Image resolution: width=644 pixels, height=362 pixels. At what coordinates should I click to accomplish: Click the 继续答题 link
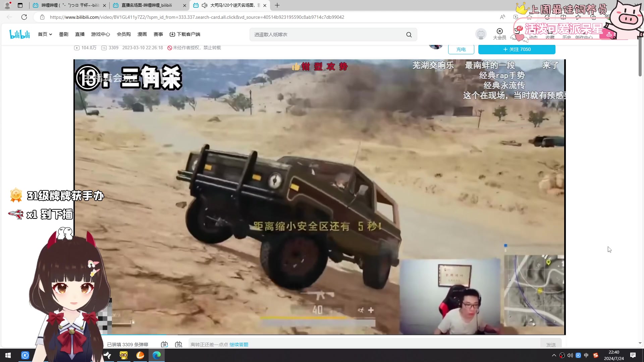(239, 345)
